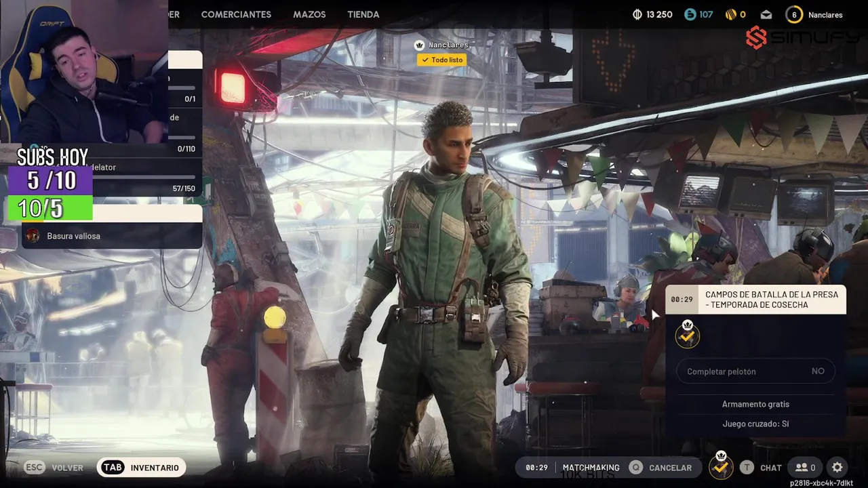Click the K-Marks currency coin icon
Viewport: 868px width, 488px height.
point(637,15)
